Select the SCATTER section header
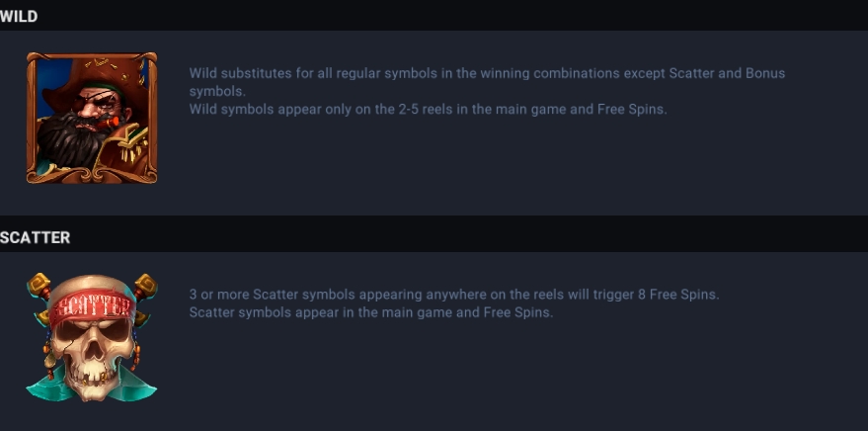 click(x=35, y=237)
